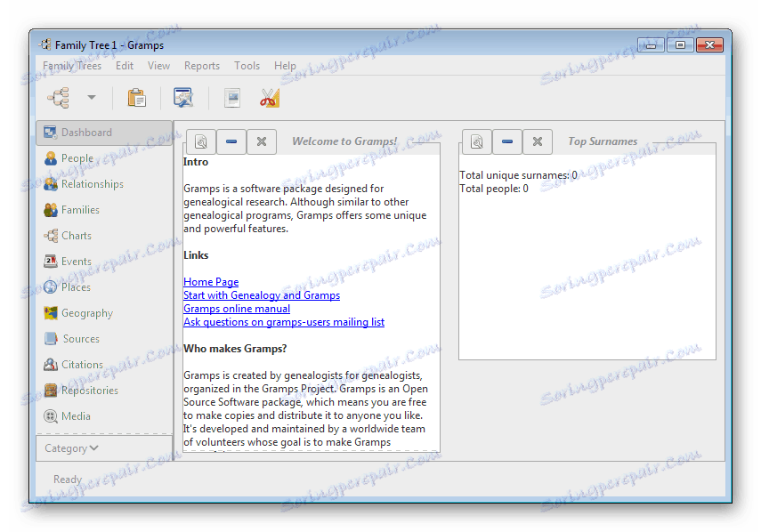The image size is (761, 532).
Task: Go to the Charts view
Action: (x=68, y=235)
